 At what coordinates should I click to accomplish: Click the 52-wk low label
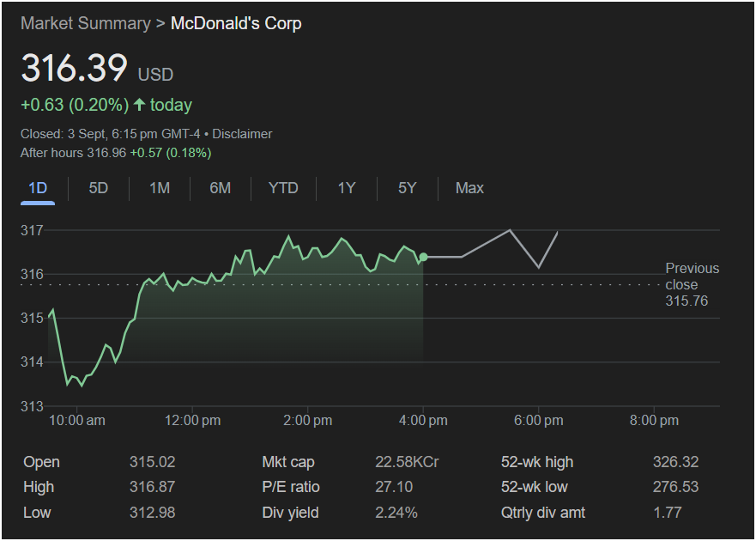[x=535, y=486]
